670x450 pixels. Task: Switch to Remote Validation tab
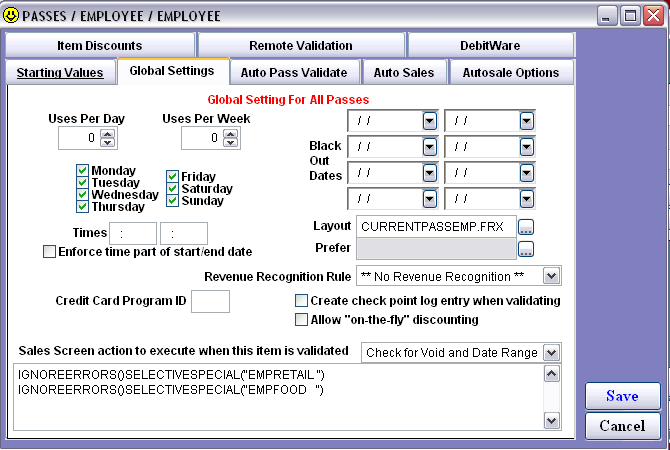(x=301, y=46)
